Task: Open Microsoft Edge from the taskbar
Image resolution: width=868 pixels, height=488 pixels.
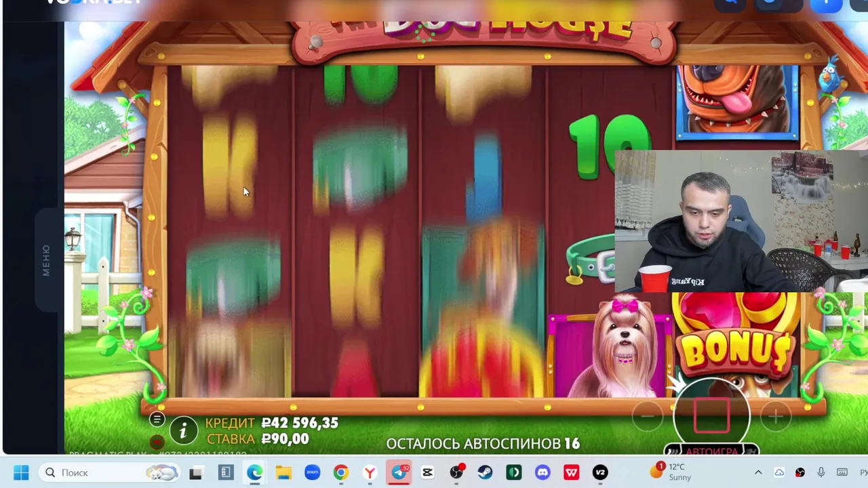Action: click(254, 472)
